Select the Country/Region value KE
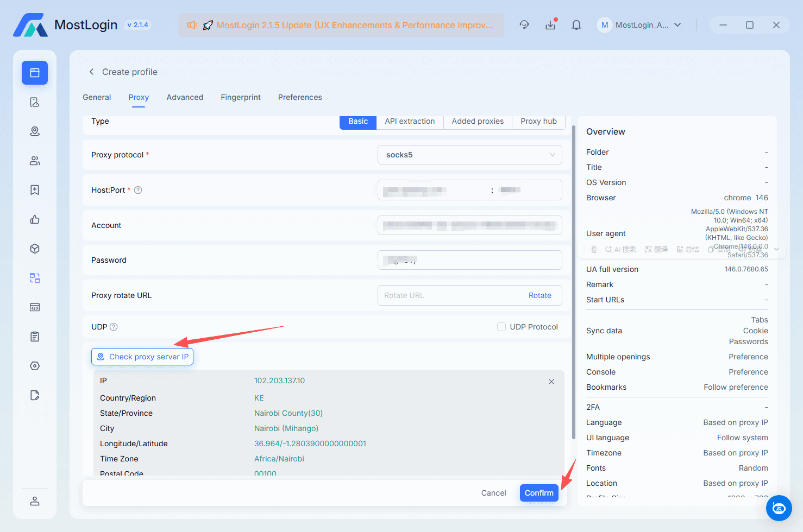803x532 pixels. coord(259,398)
